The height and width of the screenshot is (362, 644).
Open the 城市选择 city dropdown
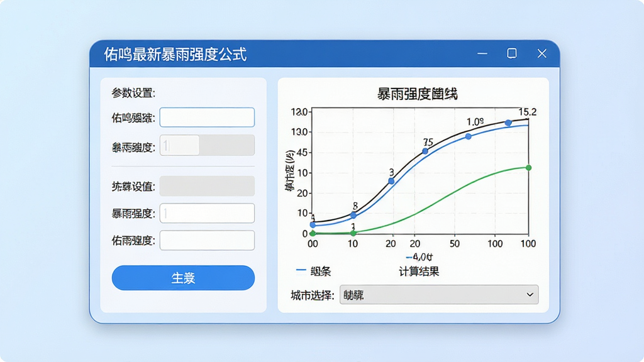coord(439,295)
